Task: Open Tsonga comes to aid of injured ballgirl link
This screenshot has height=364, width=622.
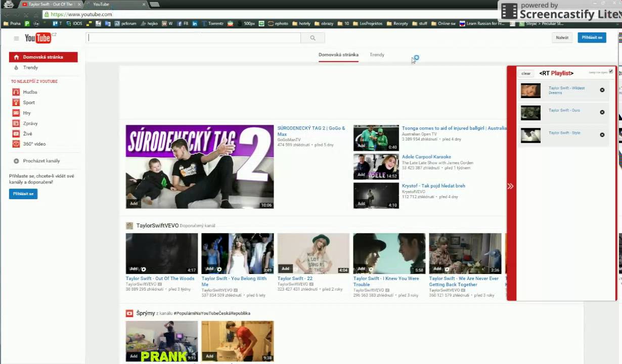Action: (x=454, y=128)
